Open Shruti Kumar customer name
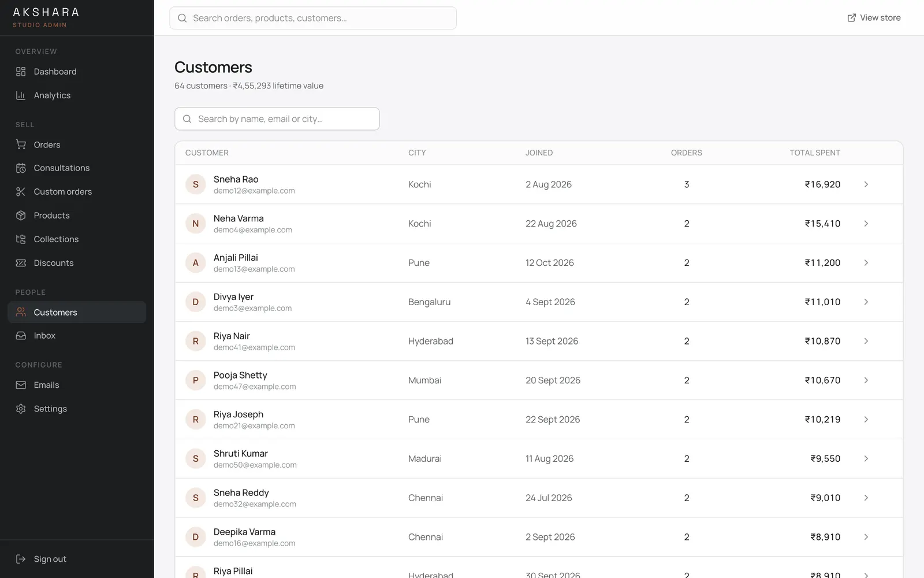The width and height of the screenshot is (924, 578). [x=241, y=454]
